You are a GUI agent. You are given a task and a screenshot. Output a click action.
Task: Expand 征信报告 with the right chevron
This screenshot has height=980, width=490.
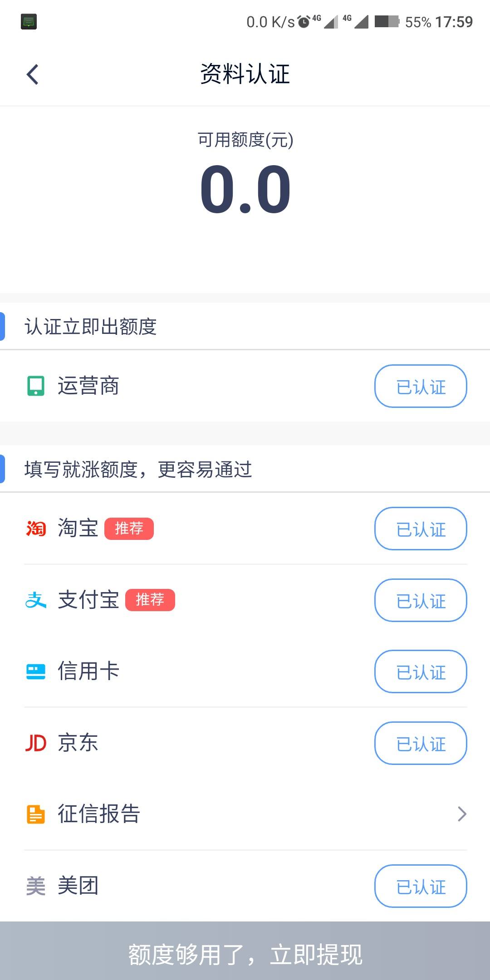click(x=462, y=814)
